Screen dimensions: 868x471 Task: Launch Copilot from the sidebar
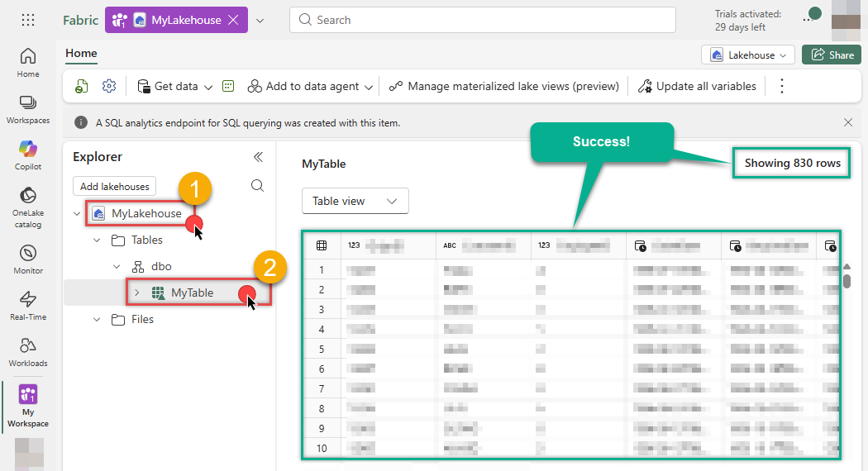tap(27, 155)
